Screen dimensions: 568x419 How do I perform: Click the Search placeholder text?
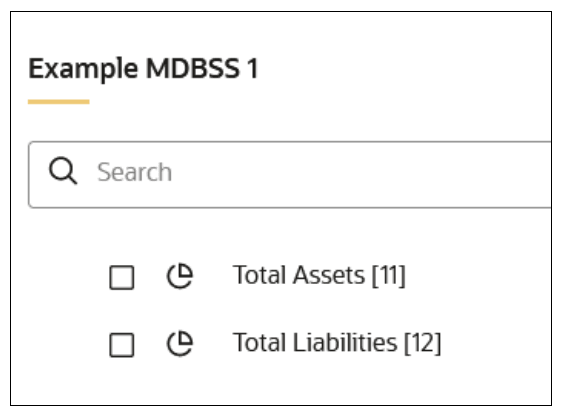point(134,172)
